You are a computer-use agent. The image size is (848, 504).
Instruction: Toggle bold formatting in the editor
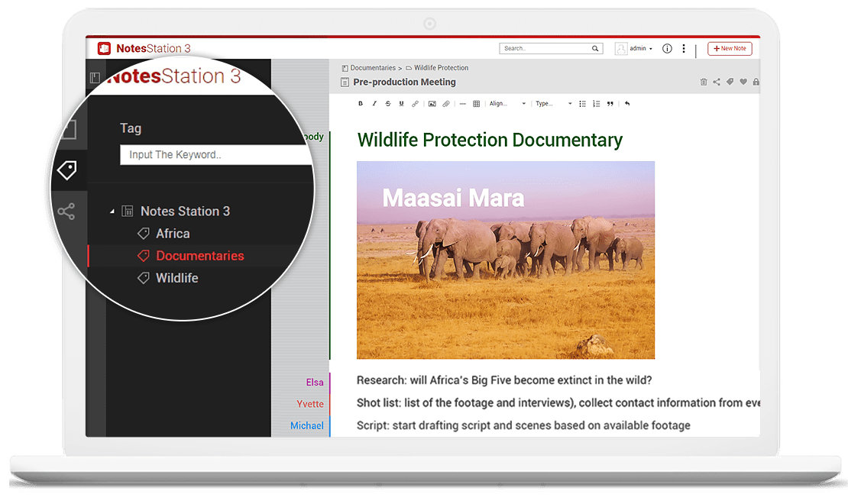(361, 103)
